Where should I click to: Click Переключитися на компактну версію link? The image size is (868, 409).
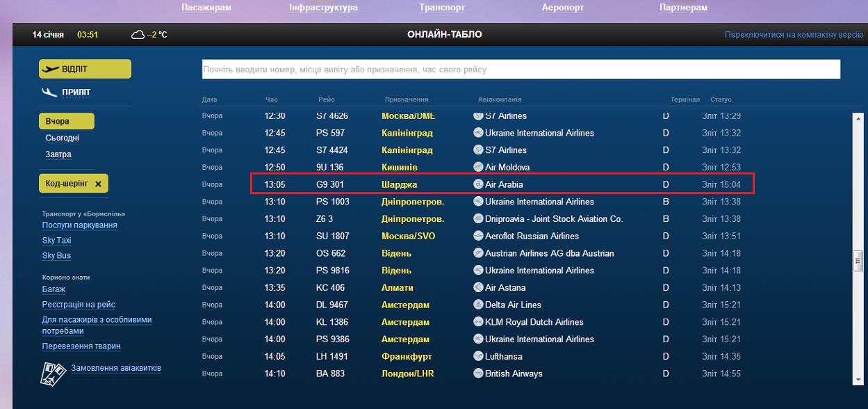pos(794,35)
